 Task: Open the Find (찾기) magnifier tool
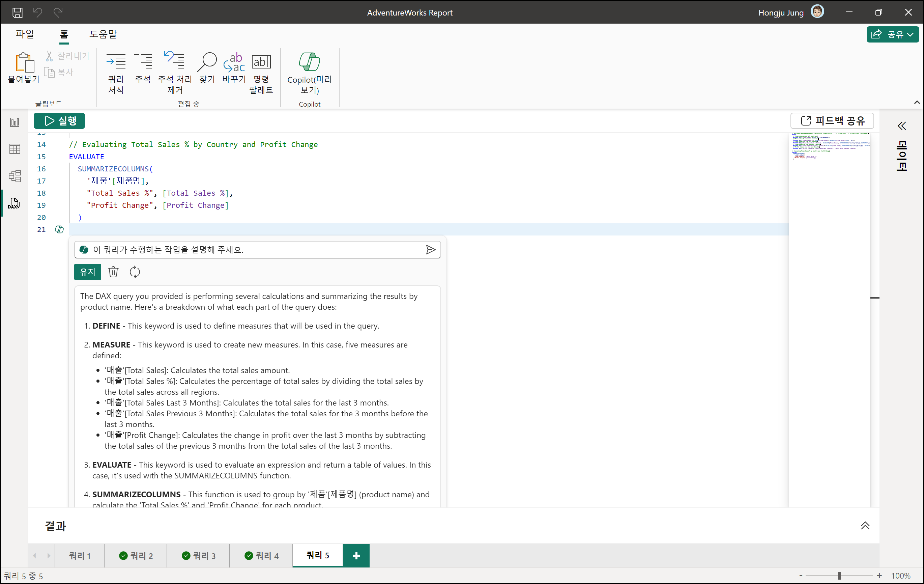(x=207, y=62)
